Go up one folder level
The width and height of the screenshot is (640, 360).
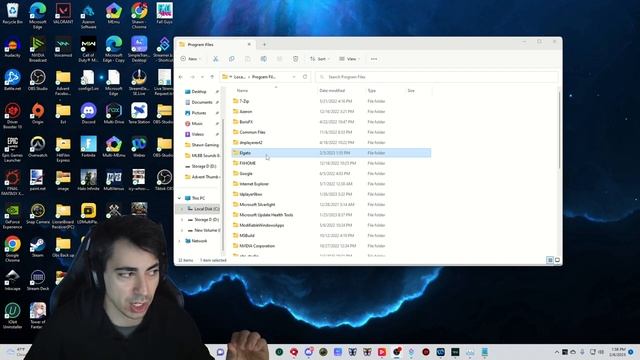click(x=212, y=77)
